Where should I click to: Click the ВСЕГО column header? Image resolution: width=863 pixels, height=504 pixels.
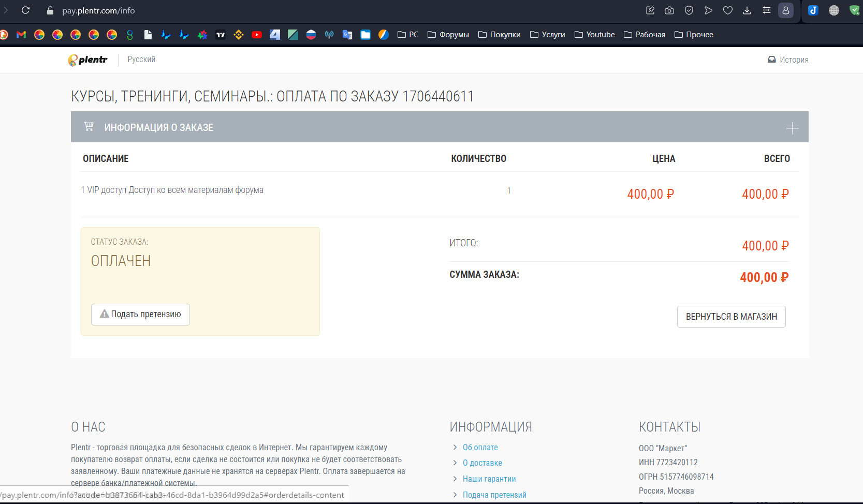[777, 158]
